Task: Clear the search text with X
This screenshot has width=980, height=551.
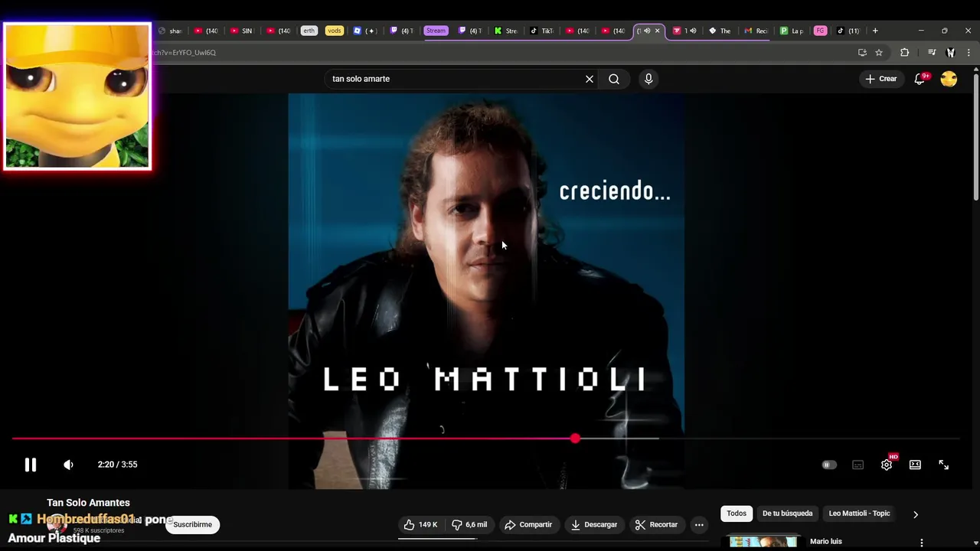Action: pyautogui.click(x=590, y=79)
